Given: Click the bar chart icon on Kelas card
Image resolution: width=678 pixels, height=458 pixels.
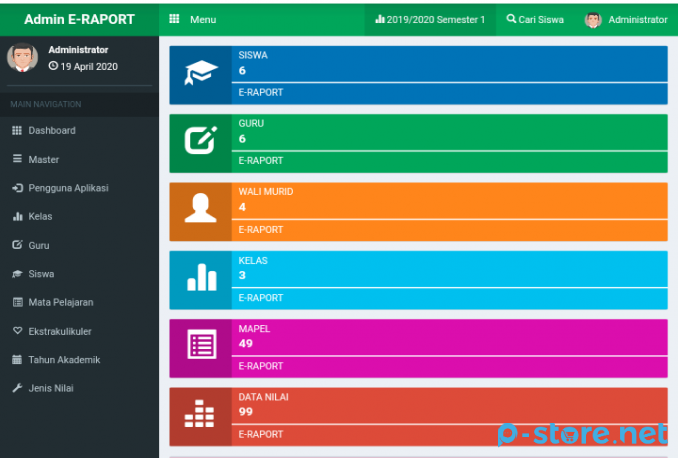Looking at the screenshot, I should tap(200, 279).
